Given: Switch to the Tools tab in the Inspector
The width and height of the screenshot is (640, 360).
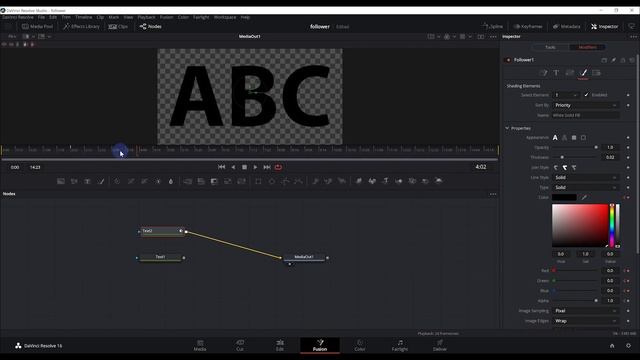Looking at the screenshot, I should [x=550, y=47].
